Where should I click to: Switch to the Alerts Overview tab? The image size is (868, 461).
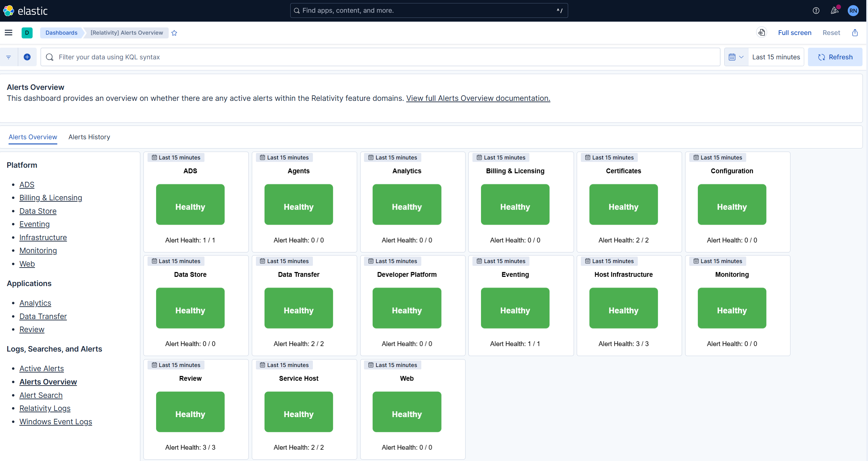33,137
